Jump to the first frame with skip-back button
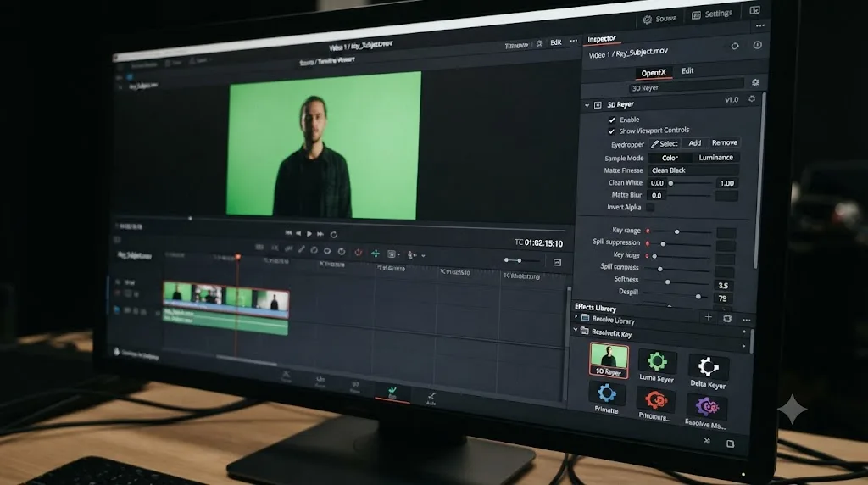Image resolution: width=868 pixels, height=485 pixels. (288, 233)
